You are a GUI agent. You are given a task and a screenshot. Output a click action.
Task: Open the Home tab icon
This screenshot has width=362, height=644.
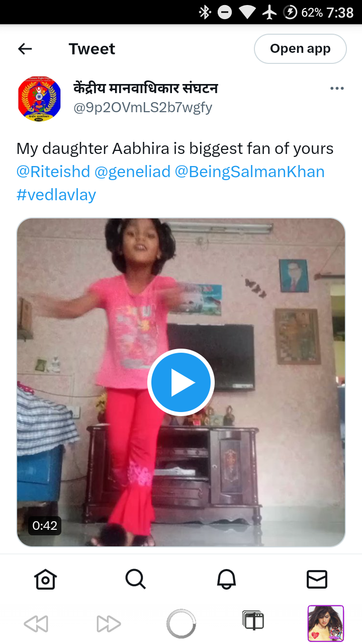(x=45, y=579)
